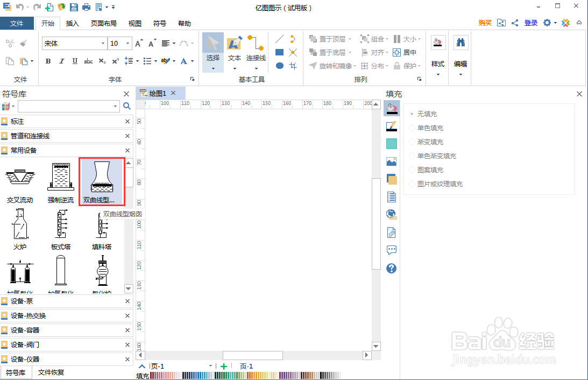
Task: Switch to the 页面布局 ribbon tab
Action: coord(103,23)
